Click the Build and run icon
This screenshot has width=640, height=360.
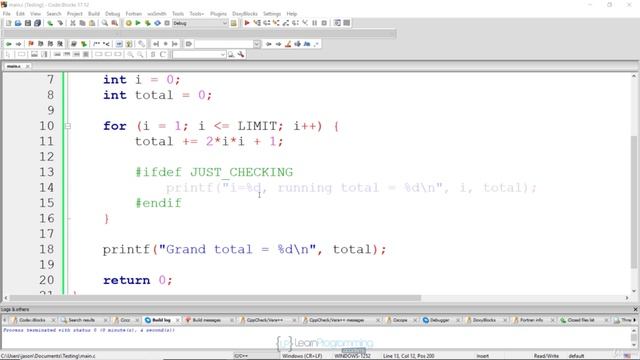(148, 23)
